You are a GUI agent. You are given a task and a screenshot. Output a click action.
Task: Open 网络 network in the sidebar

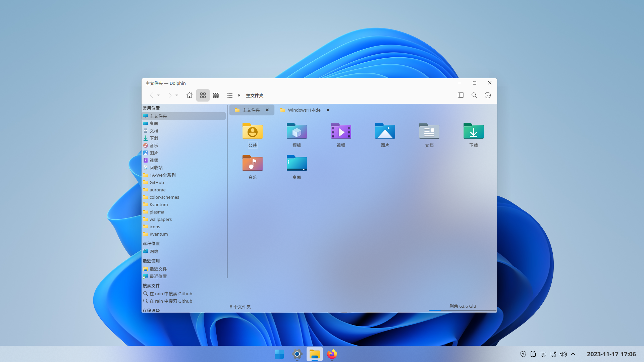(184, 251)
